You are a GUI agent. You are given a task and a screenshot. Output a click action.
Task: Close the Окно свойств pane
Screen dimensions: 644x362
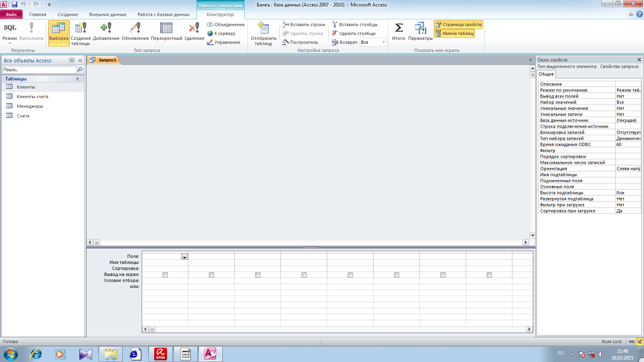point(639,60)
